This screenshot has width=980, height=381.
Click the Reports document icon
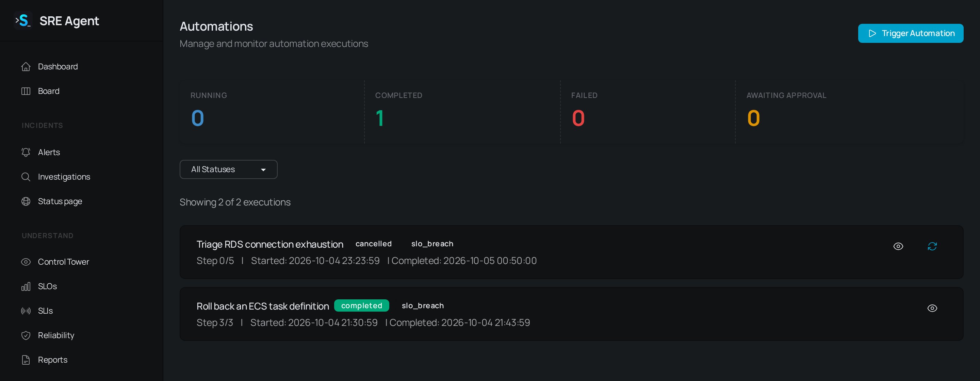click(x=26, y=360)
